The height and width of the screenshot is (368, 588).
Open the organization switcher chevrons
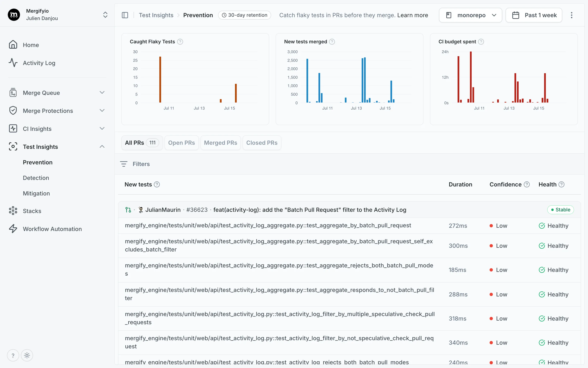coord(105,15)
